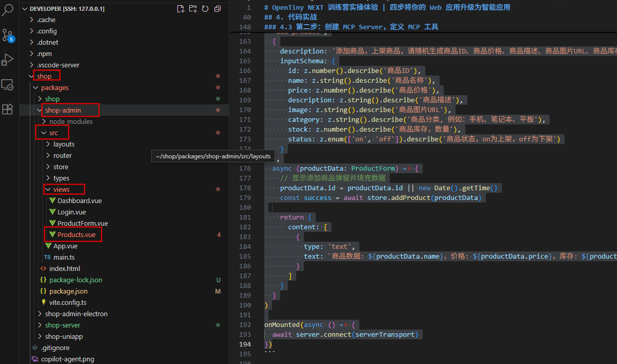Image resolution: width=617 pixels, height=364 pixels.
Task: Click the New Folder icon in explorer header
Action: pos(193,9)
